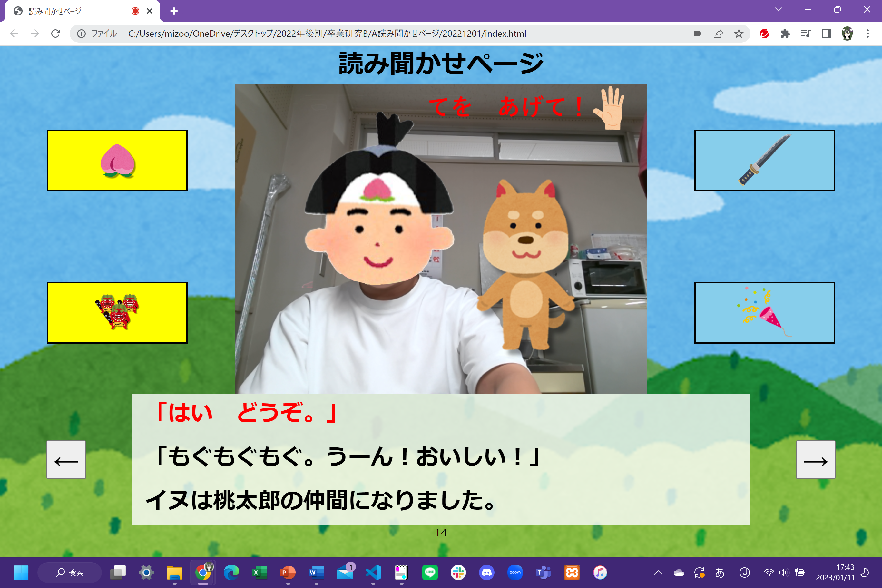The height and width of the screenshot is (588, 882).
Task: Open Chrome three-dot menu
Action: point(868,34)
